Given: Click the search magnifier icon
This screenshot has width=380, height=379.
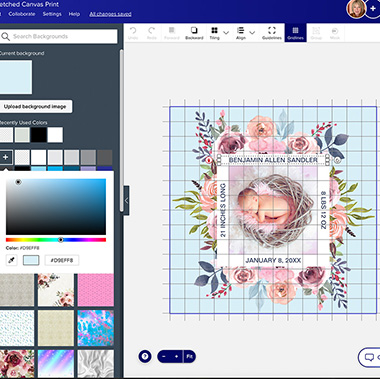Looking at the screenshot, I should [x=5, y=36].
